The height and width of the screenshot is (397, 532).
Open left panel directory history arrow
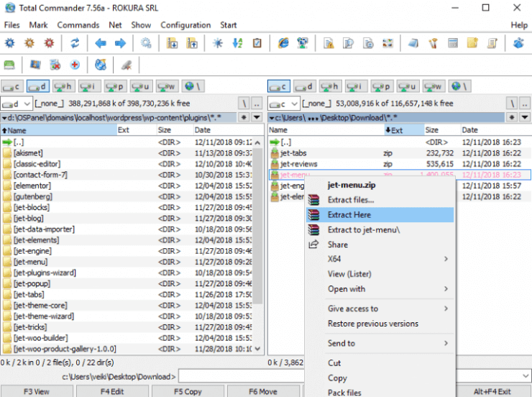click(x=257, y=117)
